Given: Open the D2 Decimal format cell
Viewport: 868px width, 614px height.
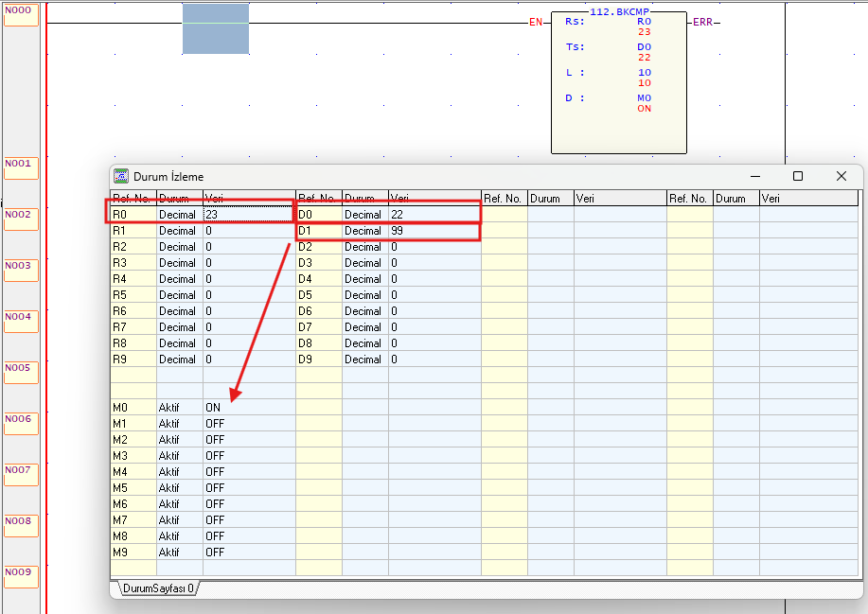Looking at the screenshot, I should click(363, 247).
